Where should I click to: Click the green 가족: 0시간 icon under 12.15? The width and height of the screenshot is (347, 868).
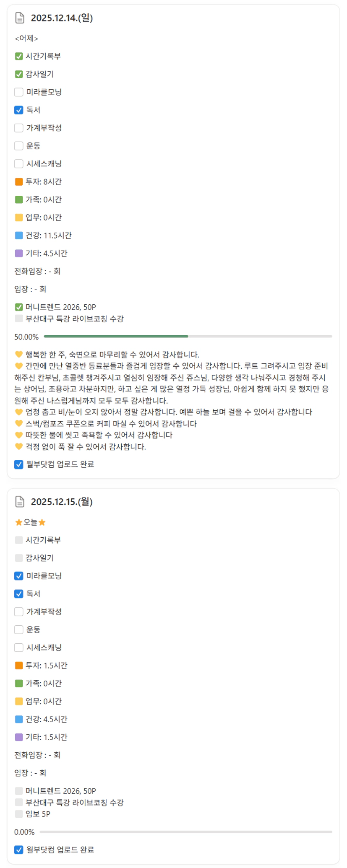click(x=19, y=684)
